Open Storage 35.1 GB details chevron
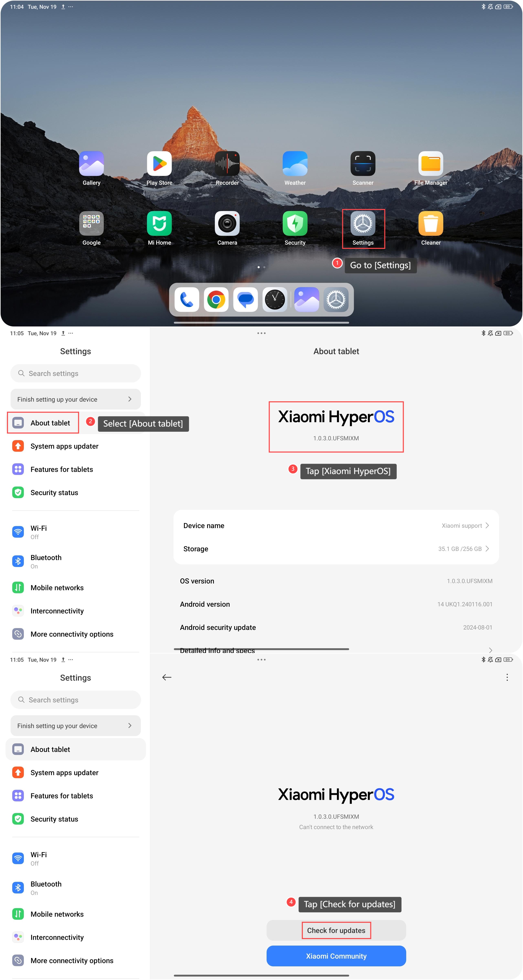The image size is (523, 980). 487,549
